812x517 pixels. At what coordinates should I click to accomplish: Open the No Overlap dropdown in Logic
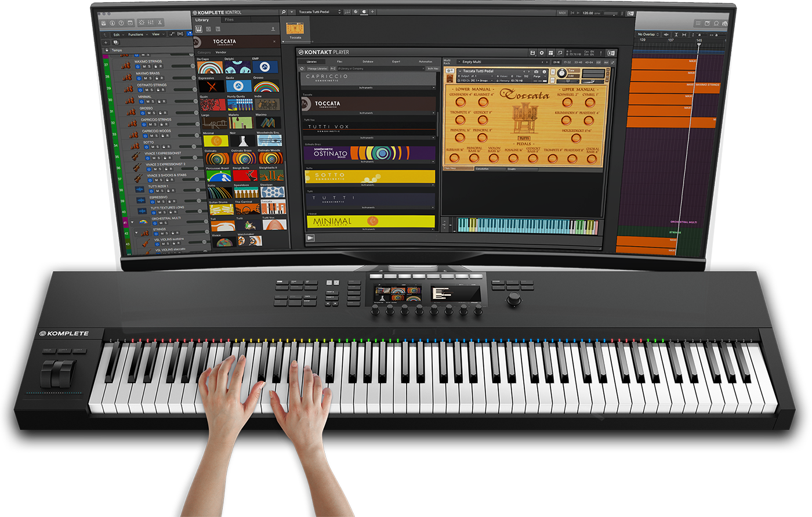tap(648, 34)
